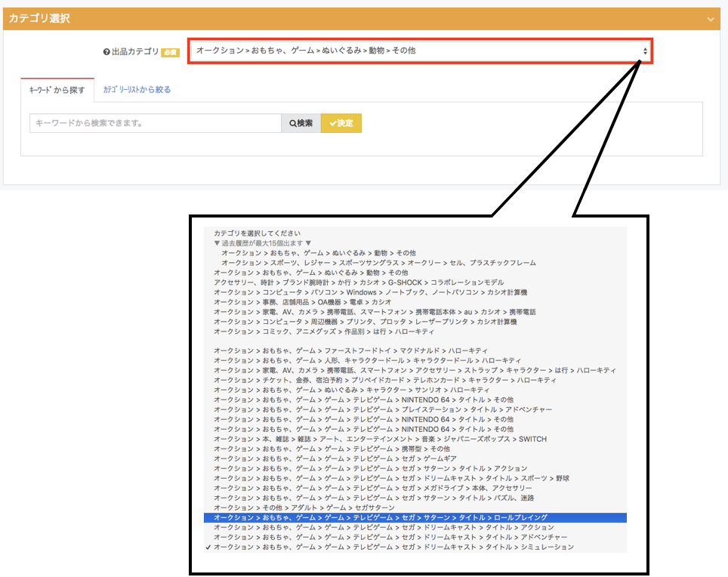Choose the ドリームキャスト スポーツ 野球 category
Image resolution: width=728 pixels, height=577 pixels.
pos(391,478)
